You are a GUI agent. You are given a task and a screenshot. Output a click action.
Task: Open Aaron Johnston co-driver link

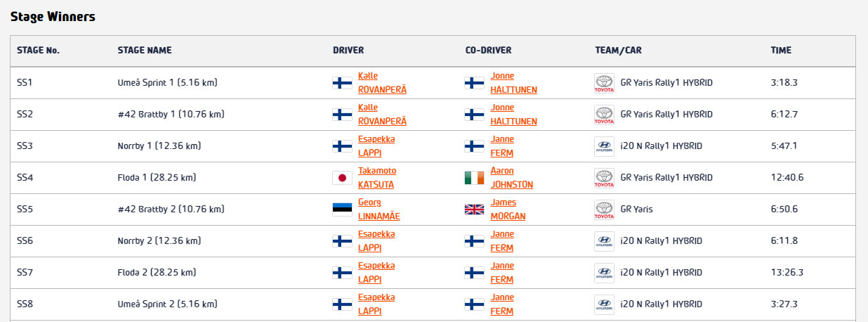pyautogui.click(x=511, y=178)
